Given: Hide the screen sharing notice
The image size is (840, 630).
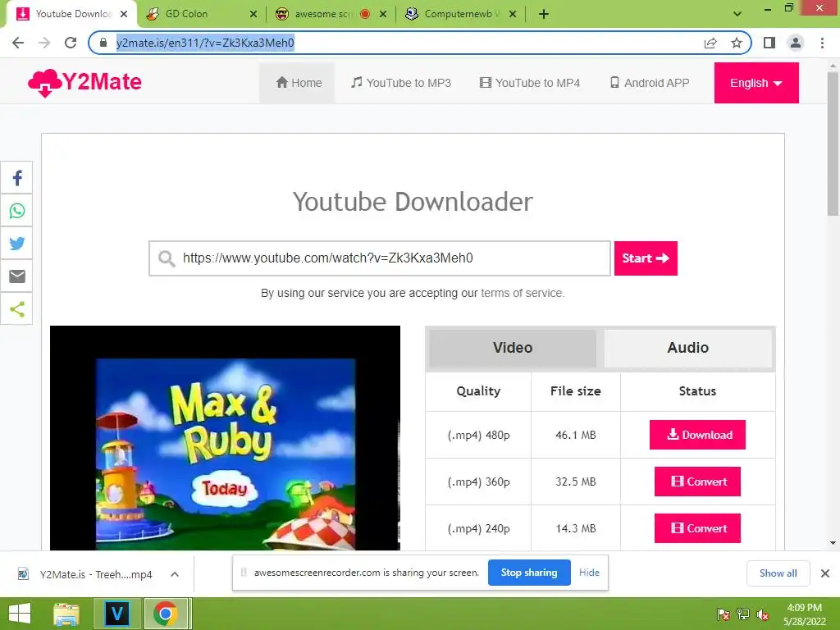Looking at the screenshot, I should [x=589, y=573].
